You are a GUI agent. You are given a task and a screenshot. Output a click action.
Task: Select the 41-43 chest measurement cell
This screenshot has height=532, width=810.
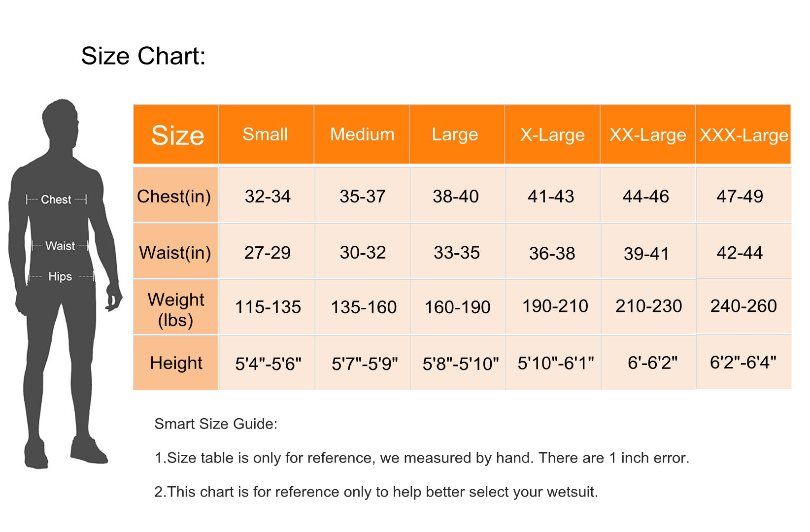click(x=551, y=196)
